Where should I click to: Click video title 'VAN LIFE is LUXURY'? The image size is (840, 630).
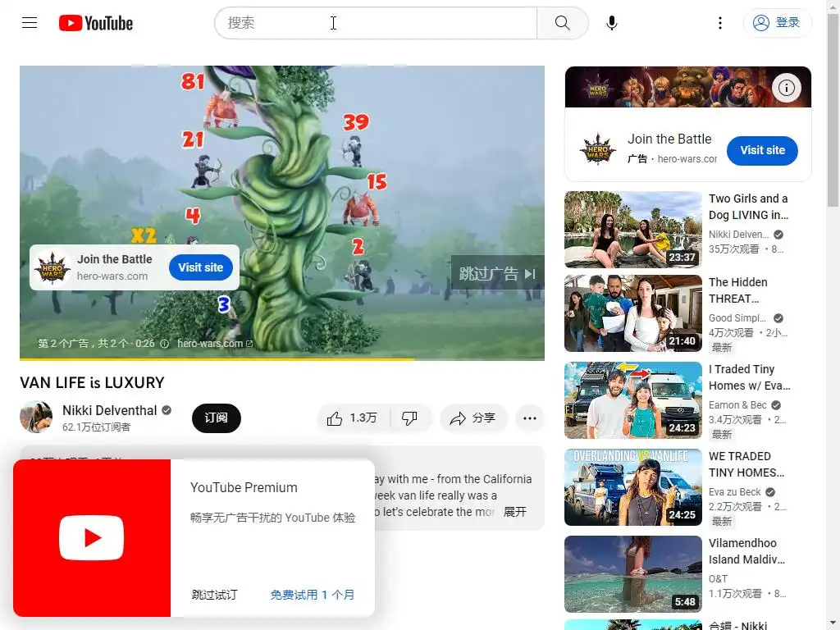[92, 382]
